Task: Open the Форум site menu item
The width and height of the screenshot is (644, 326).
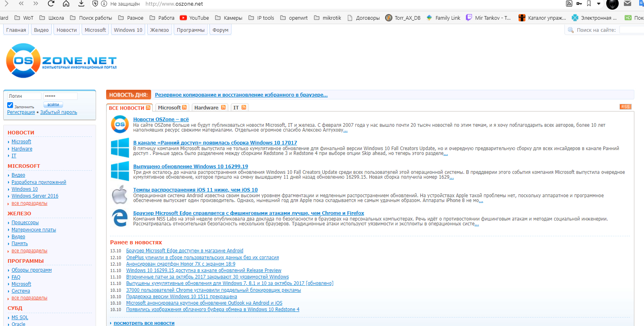Action: (220, 30)
